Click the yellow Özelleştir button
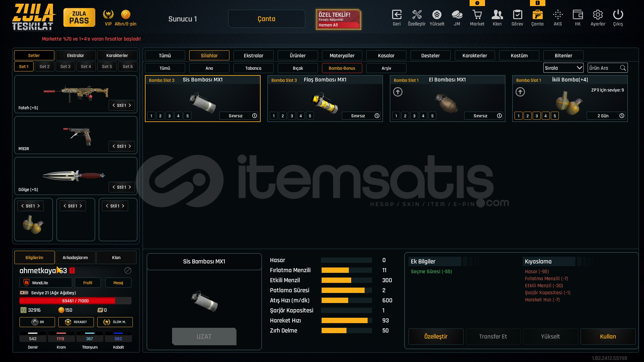 (x=436, y=337)
